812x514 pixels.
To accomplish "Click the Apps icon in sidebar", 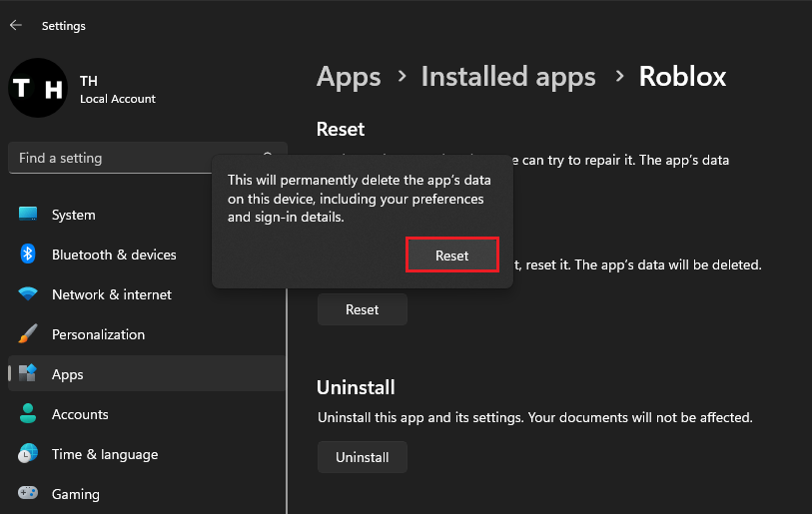I will 28,374.
